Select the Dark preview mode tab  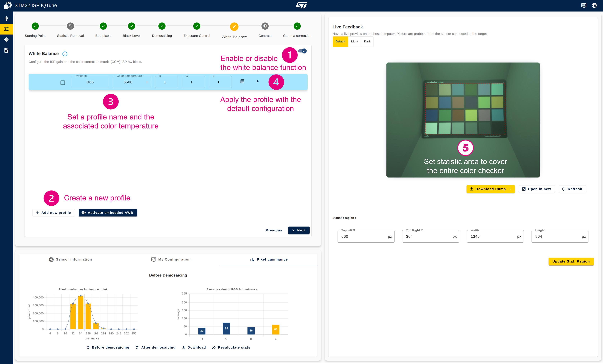pyautogui.click(x=367, y=41)
